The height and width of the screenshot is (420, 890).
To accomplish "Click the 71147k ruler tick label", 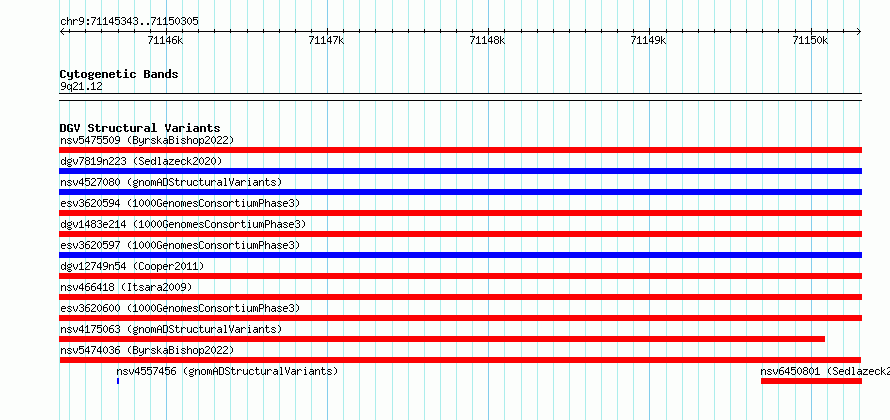I will (x=326, y=40).
